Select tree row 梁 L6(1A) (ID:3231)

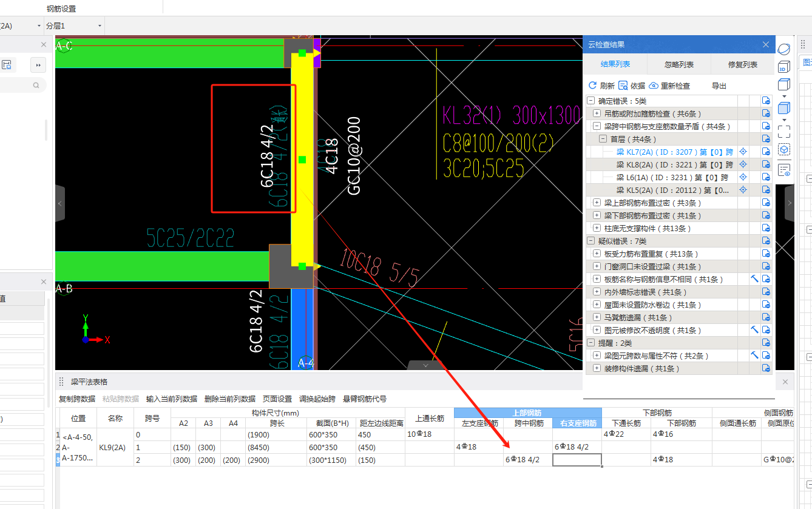[x=672, y=178]
